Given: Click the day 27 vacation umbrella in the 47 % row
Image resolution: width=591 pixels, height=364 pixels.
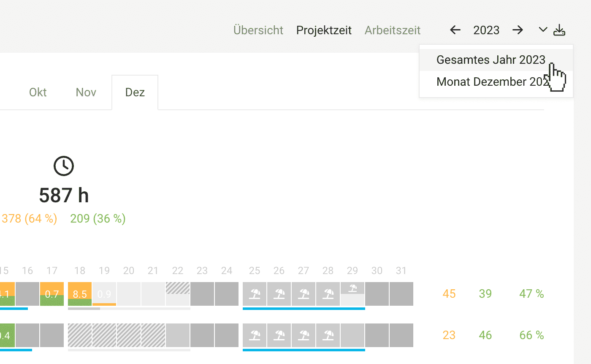Looking at the screenshot, I should [304, 294].
